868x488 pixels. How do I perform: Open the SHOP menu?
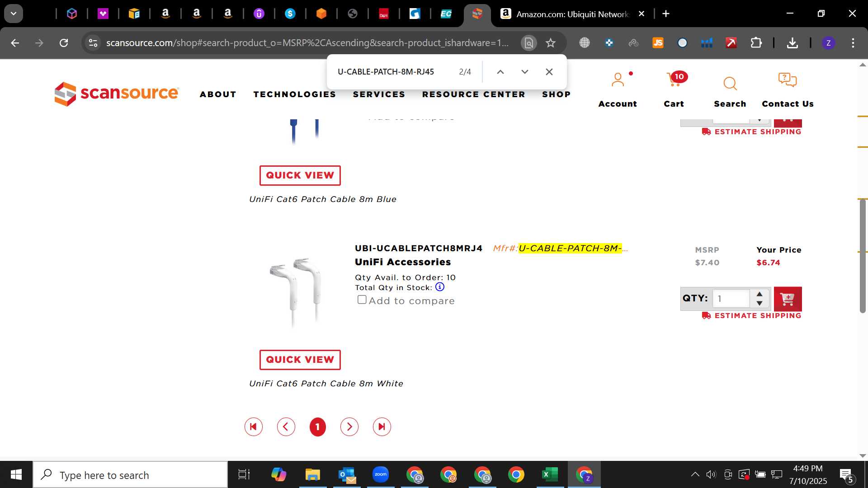click(556, 94)
